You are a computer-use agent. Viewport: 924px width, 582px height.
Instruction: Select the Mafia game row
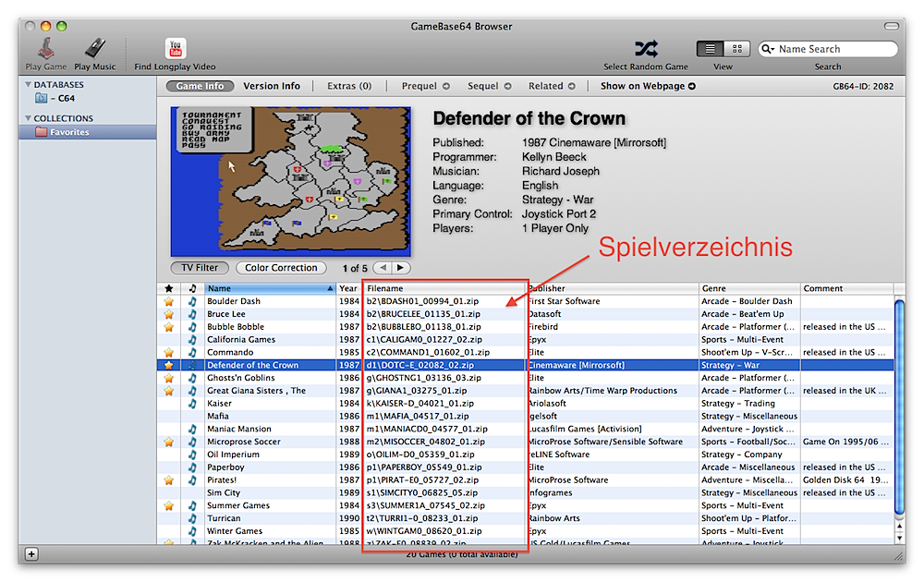pyautogui.click(x=525, y=417)
